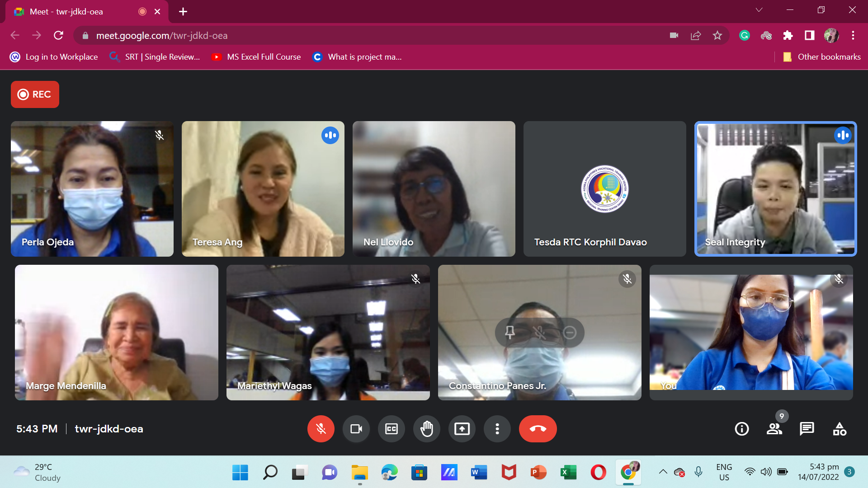Click the REC recording indicator
Image resolution: width=868 pixels, height=488 pixels.
click(x=35, y=94)
